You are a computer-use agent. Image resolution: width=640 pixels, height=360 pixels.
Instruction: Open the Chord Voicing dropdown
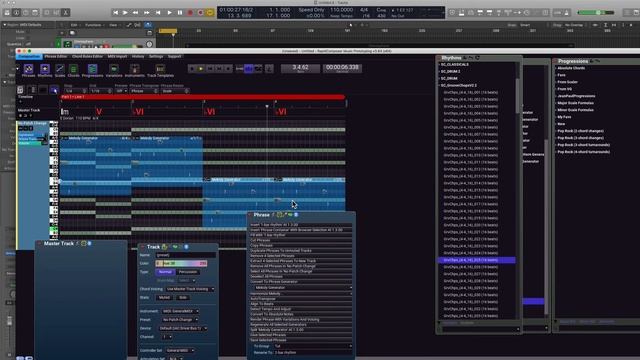coord(190,289)
